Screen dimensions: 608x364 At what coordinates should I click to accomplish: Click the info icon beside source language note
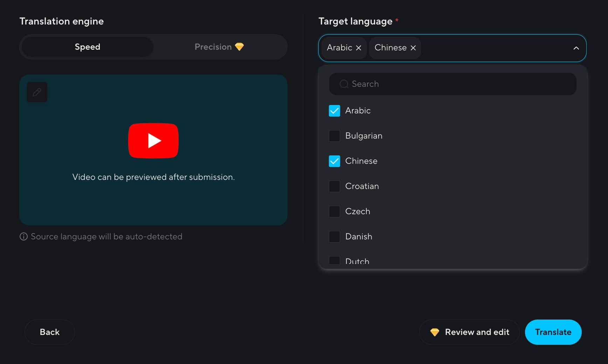[x=23, y=237]
